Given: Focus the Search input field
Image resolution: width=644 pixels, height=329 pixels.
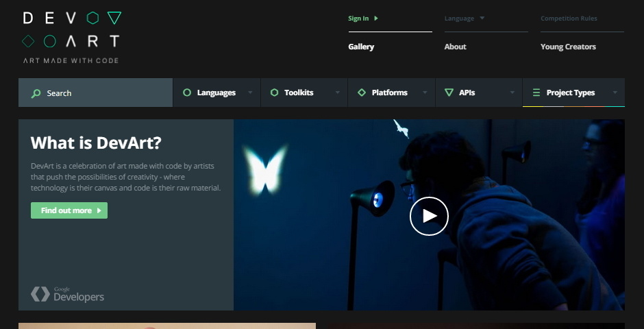Looking at the screenshot, I should 96,93.
